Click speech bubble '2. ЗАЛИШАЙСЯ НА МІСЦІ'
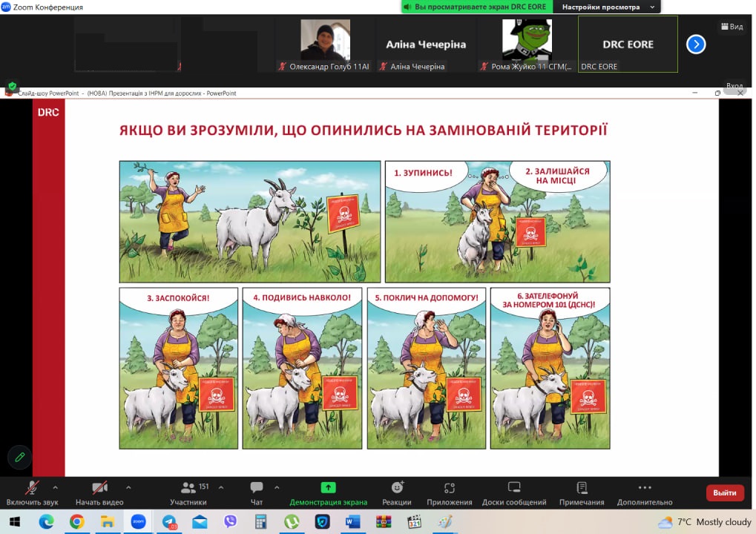This screenshot has height=534, width=756. [557, 176]
